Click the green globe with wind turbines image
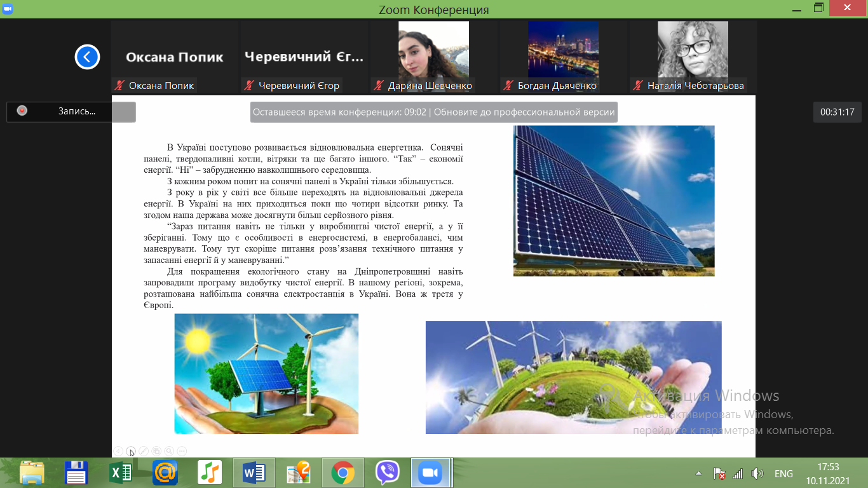Screen dimensions: 868x488 coord(573,377)
